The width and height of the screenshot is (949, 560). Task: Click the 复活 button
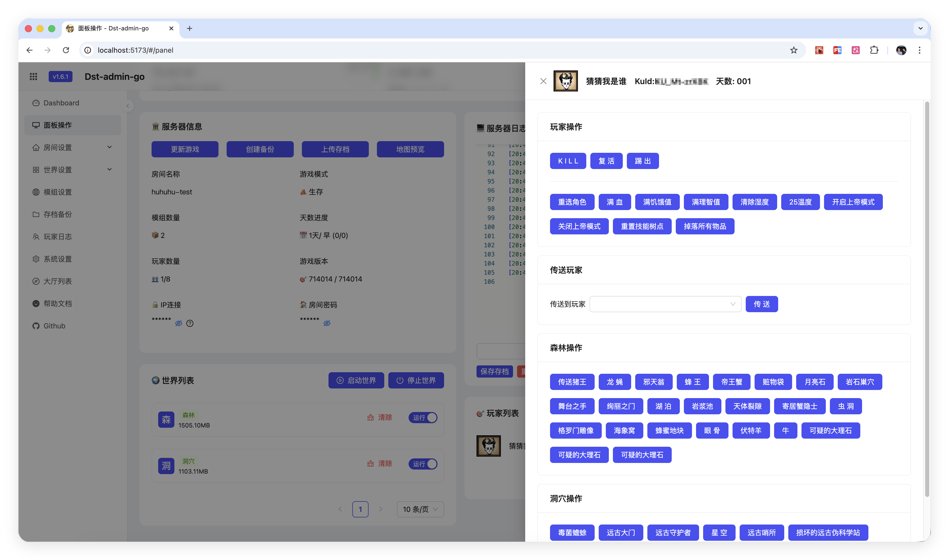606,161
